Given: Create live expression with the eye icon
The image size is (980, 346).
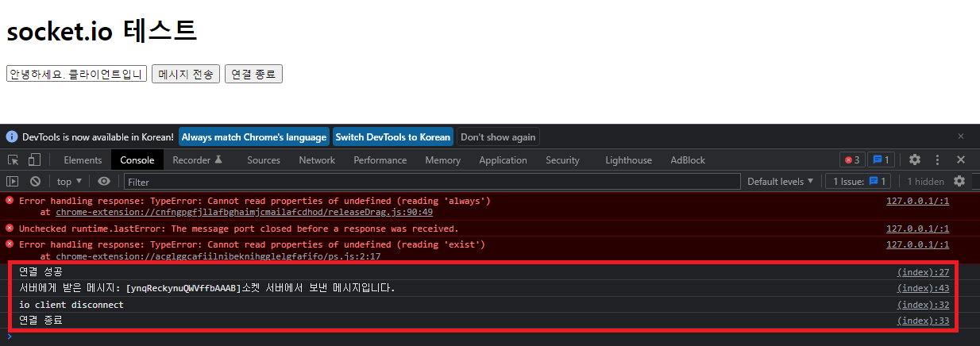Looking at the screenshot, I should pyautogui.click(x=104, y=182).
